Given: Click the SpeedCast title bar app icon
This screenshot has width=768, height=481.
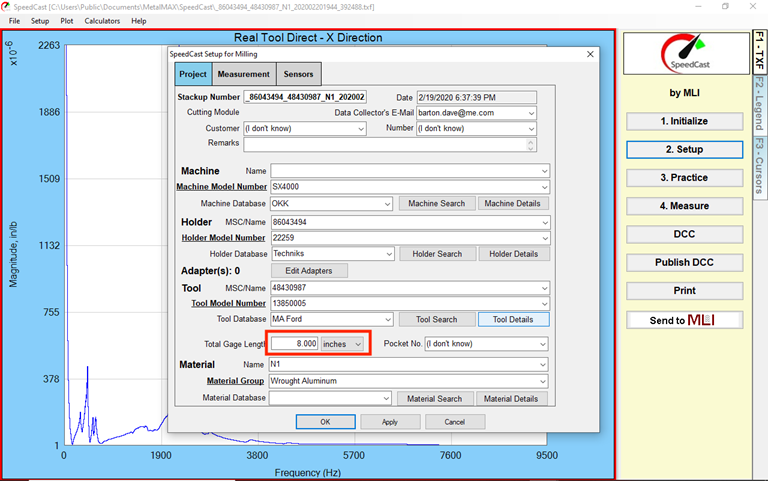Looking at the screenshot, I should [5, 7].
